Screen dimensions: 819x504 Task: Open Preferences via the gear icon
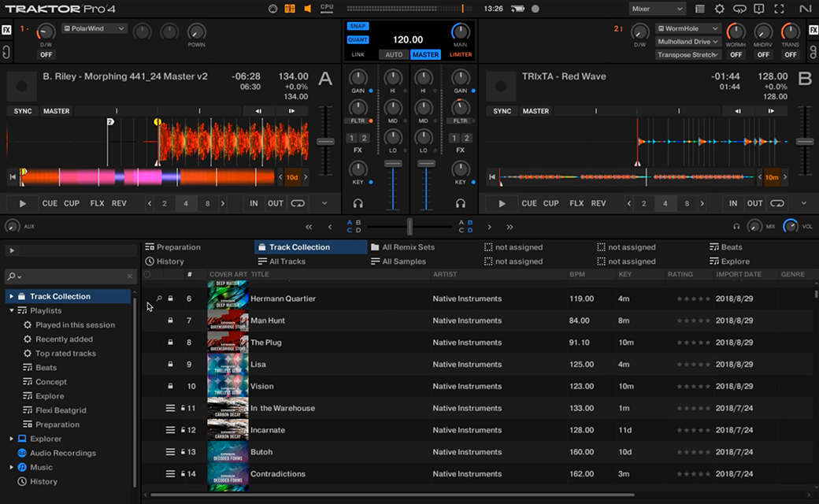coord(719,9)
